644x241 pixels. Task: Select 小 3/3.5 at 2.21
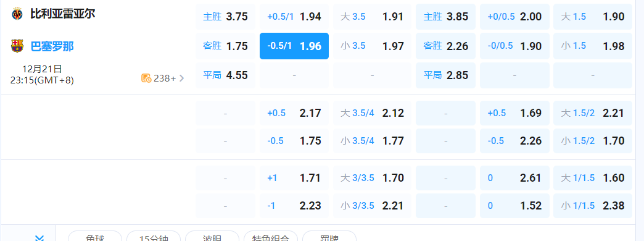coord(372,206)
